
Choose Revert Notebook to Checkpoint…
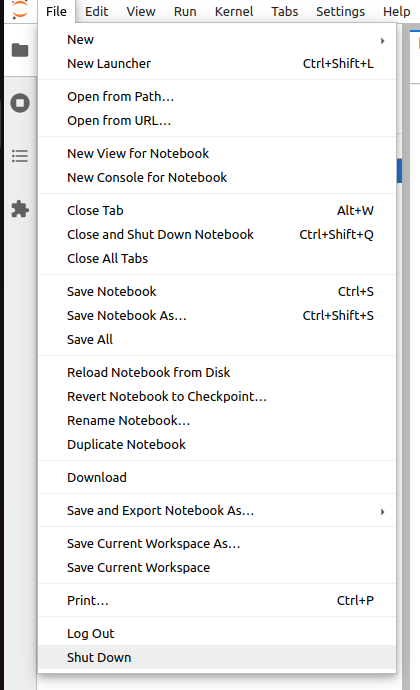pyautogui.click(x=217, y=396)
